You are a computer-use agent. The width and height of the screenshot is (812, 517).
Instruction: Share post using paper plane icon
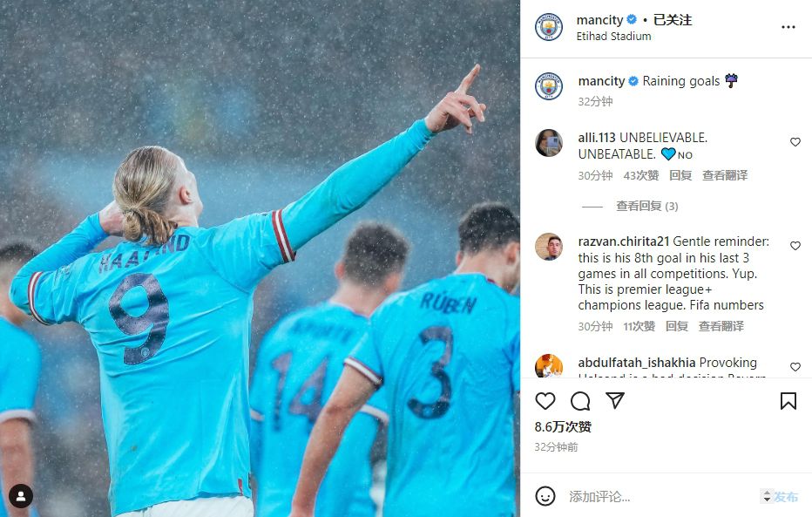[615, 400]
